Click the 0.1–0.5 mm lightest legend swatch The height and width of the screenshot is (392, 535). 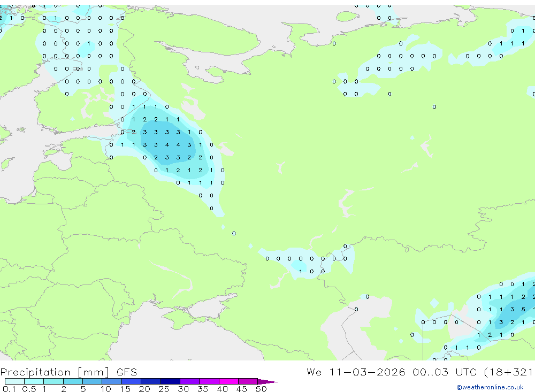(14, 381)
